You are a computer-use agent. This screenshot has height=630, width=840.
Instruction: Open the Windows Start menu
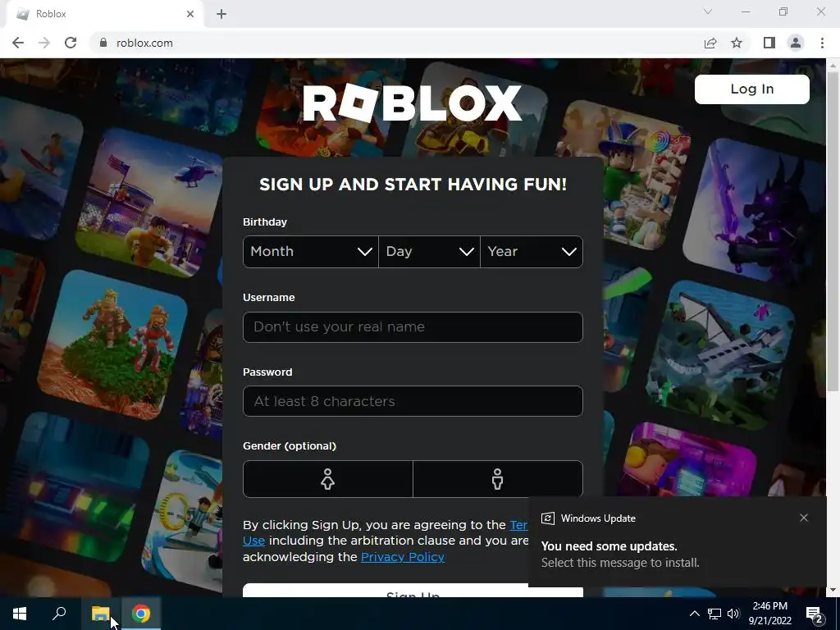[x=20, y=614]
